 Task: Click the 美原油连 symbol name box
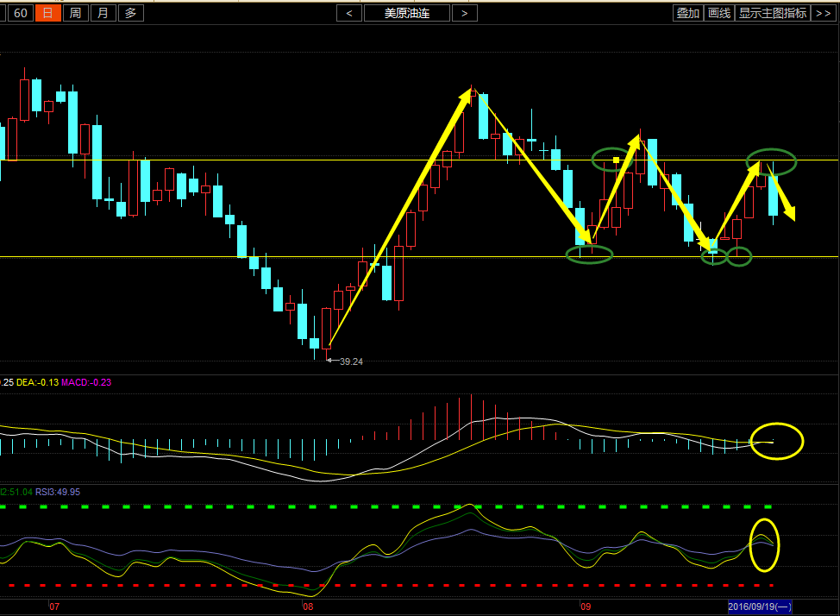tap(407, 13)
